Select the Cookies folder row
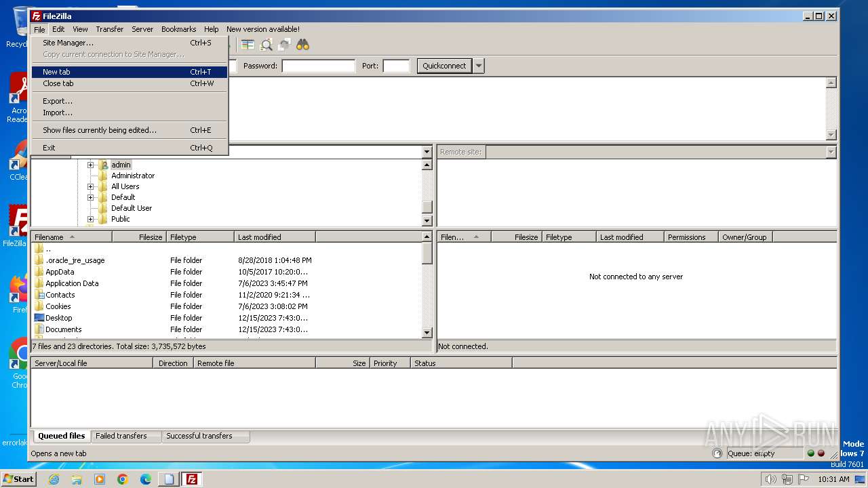This screenshot has width=868, height=488. [x=226, y=306]
